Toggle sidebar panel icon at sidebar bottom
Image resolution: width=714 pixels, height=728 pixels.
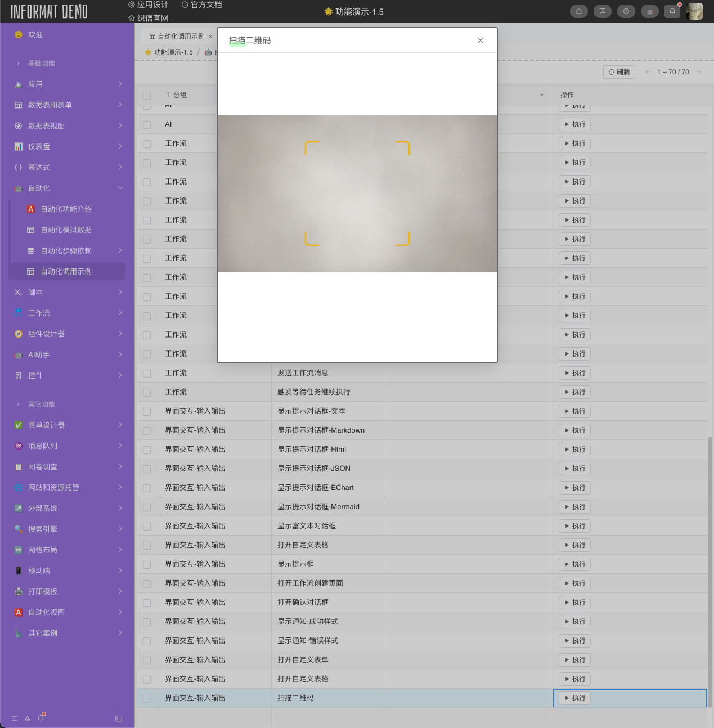(119, 718)
